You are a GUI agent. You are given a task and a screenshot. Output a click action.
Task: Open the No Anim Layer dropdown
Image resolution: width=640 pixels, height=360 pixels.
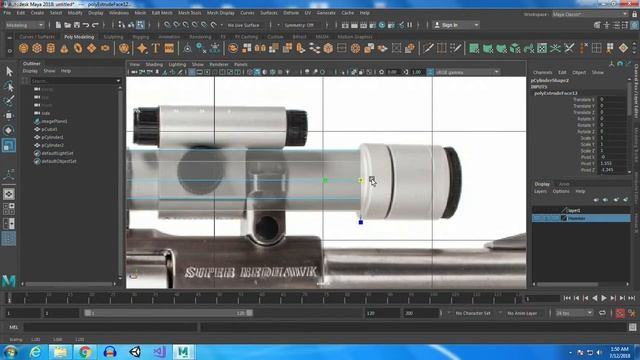522,313
